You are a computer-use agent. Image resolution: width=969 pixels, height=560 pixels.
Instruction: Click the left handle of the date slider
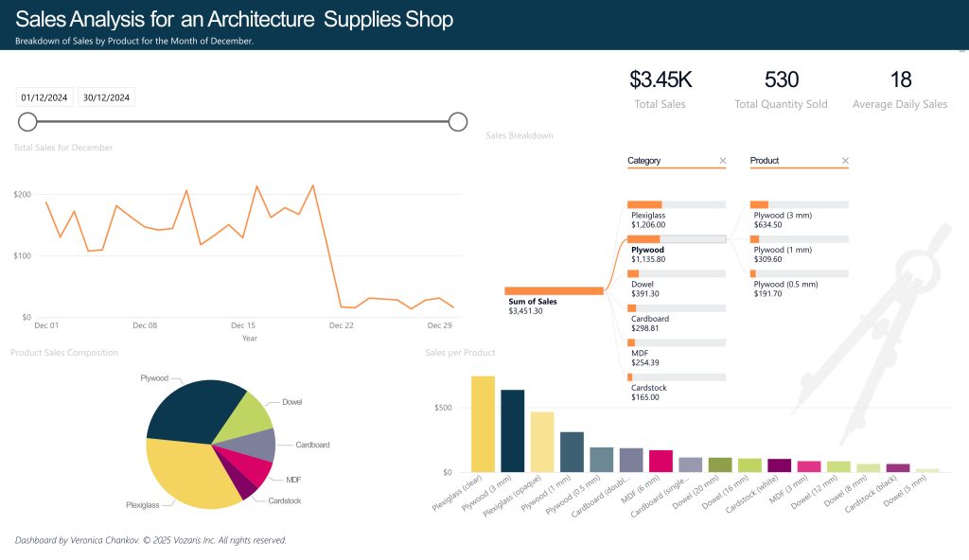click(28, 121)
